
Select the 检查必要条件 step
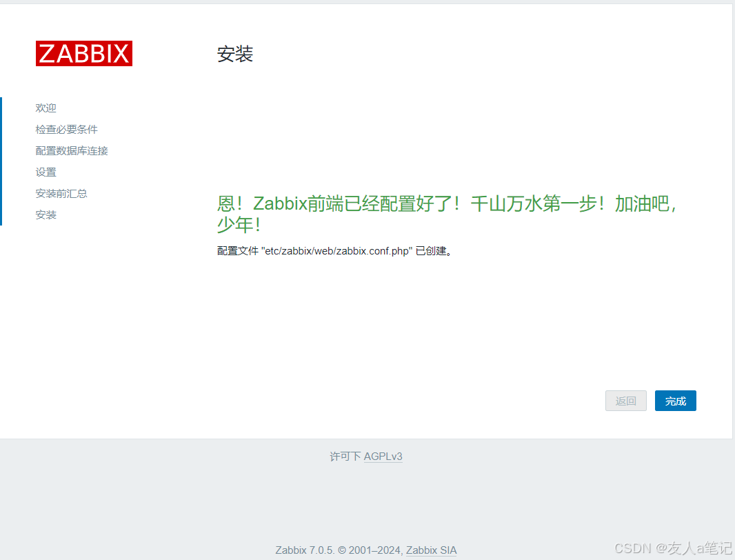(67, 130)
